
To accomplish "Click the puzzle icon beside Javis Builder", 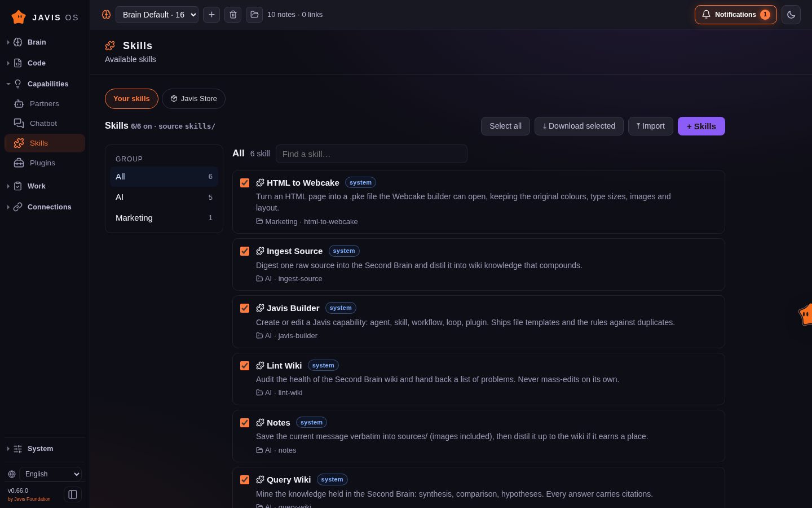I will (x=260, y=308).
